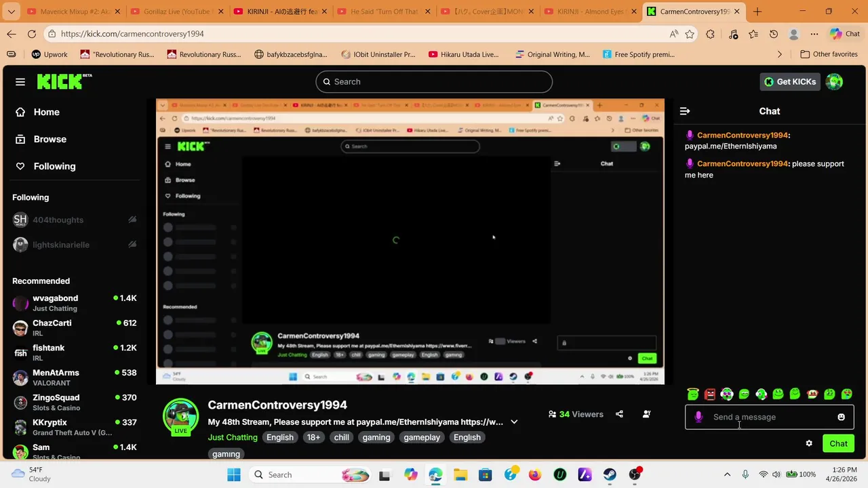Open the moderator tools icon beside share
The image size is (868, 488).
[646, 414]
